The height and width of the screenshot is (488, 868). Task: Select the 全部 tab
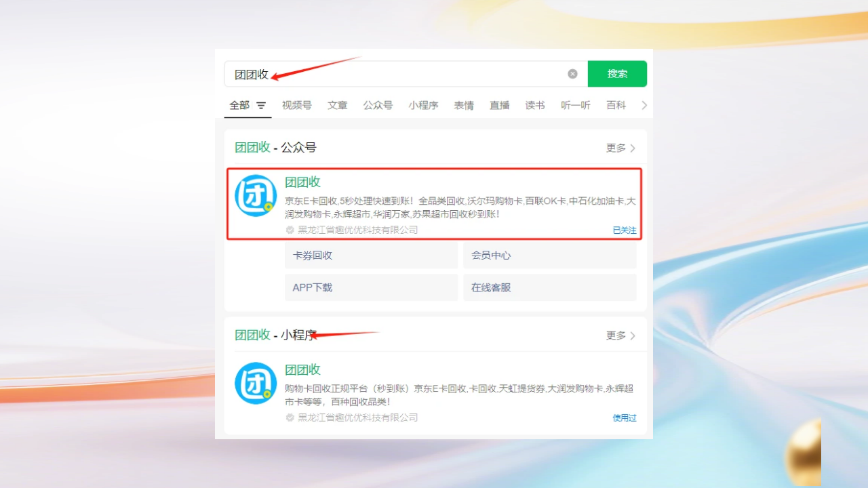239,105
